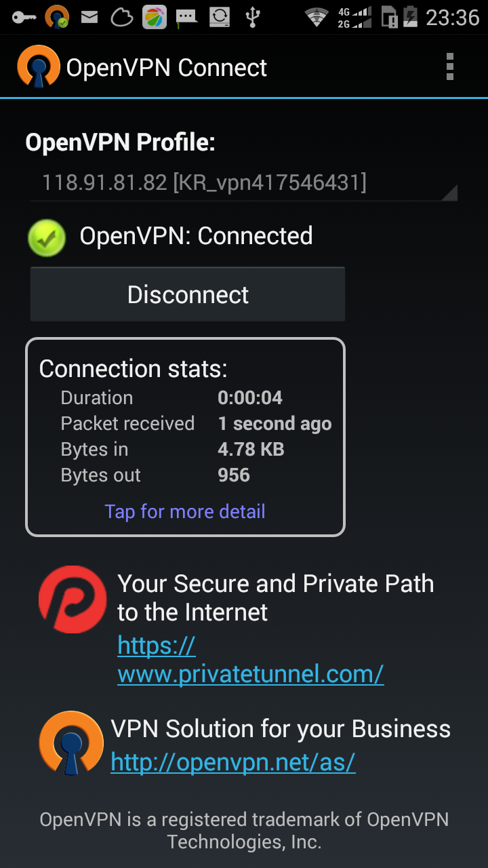The width and height of the screenshot is (488, 868).
Task: Tap the red Private Tunnel logo
Action: pyautogui.click(x=73, y=599)
